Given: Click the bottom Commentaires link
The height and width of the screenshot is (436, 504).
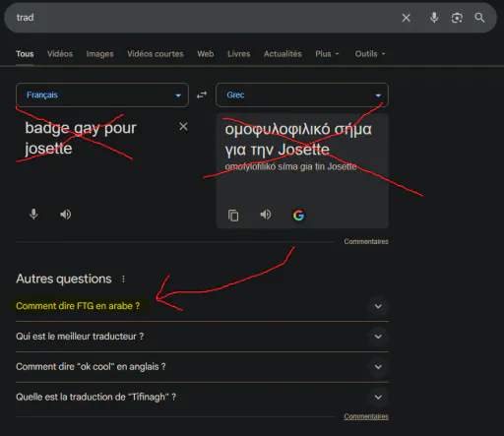Looking at the screenshot, I should (x=366, y=416).
